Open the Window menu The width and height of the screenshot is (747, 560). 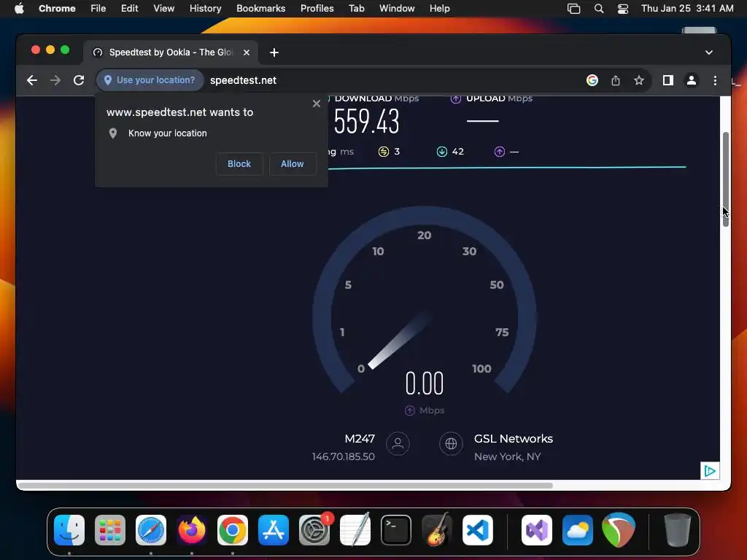(397, 9)
